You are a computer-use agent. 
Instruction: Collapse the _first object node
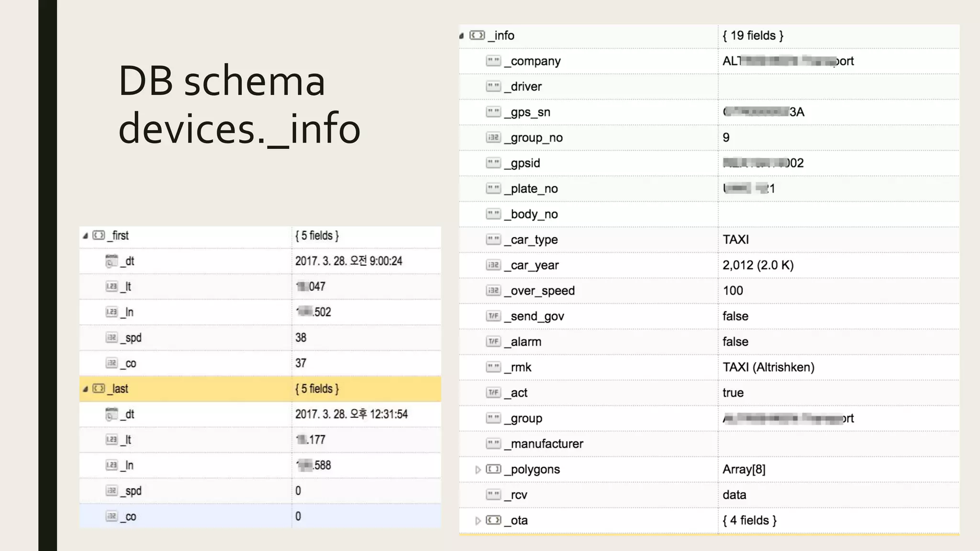tap(86, 236)
